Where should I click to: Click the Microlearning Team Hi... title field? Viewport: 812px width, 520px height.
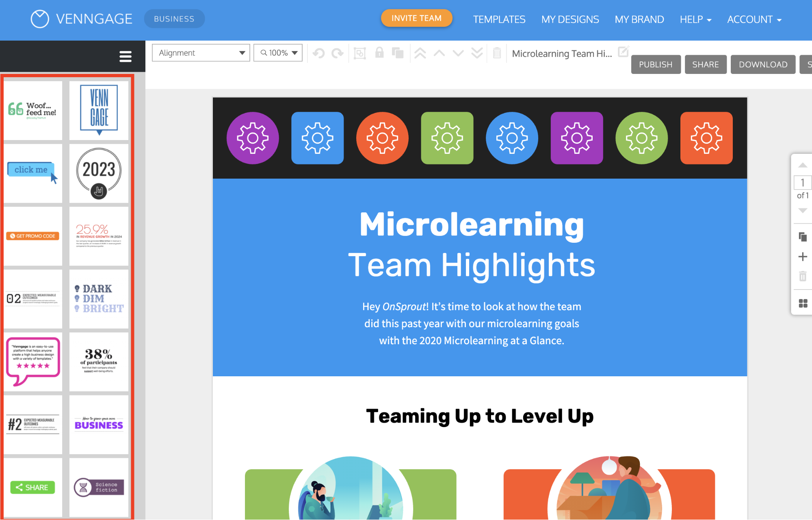point(562,54)
